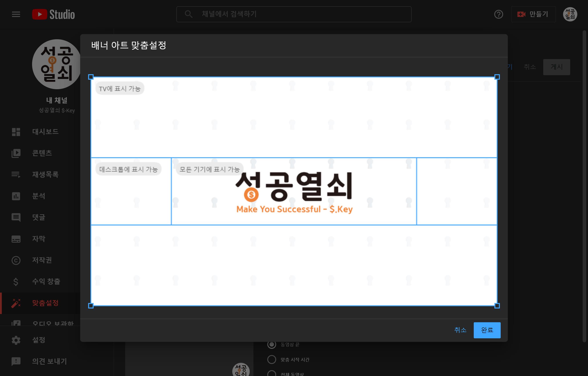Click the 데스크톱에 표시 가능 label
Viewport: 588px width, 376px height.
[129, 169]
